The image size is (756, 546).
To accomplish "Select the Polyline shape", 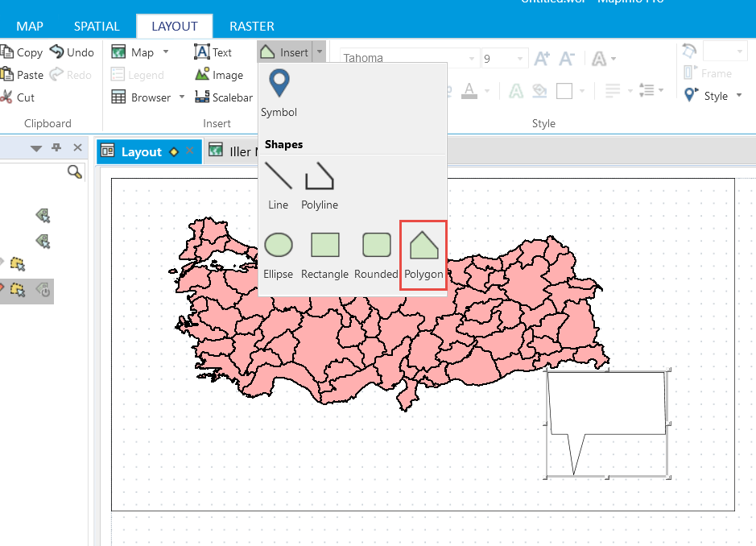I will (x=319, y=186).
